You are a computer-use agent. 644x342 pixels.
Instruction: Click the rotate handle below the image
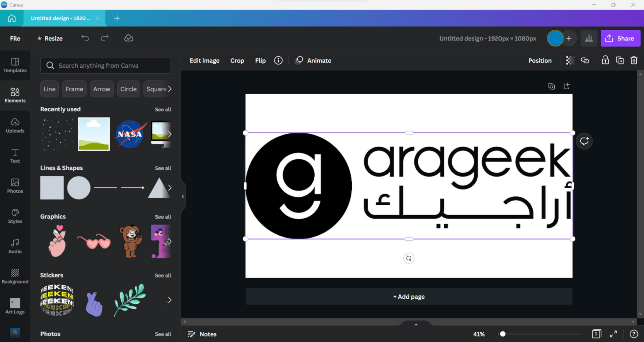pos(409,258)
